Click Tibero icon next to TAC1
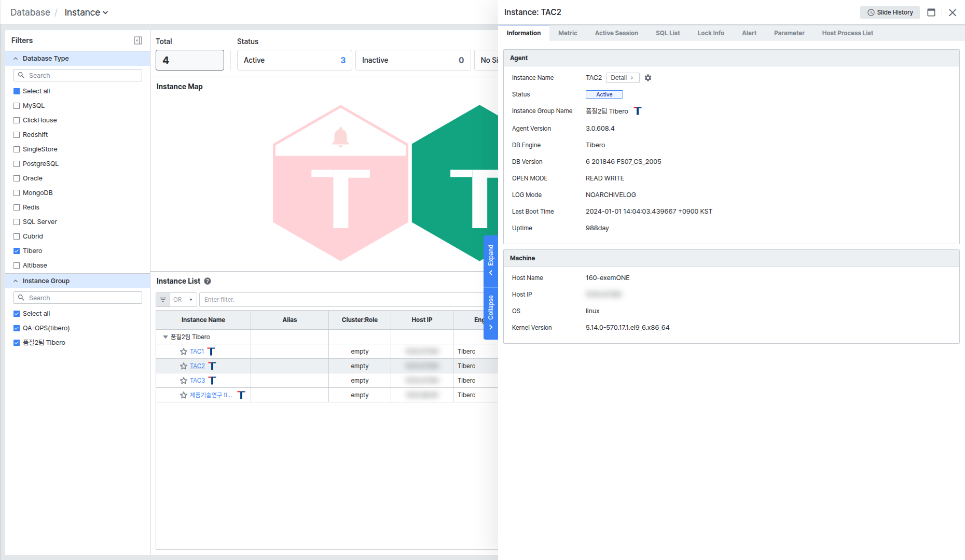 [x=211, y=352]
